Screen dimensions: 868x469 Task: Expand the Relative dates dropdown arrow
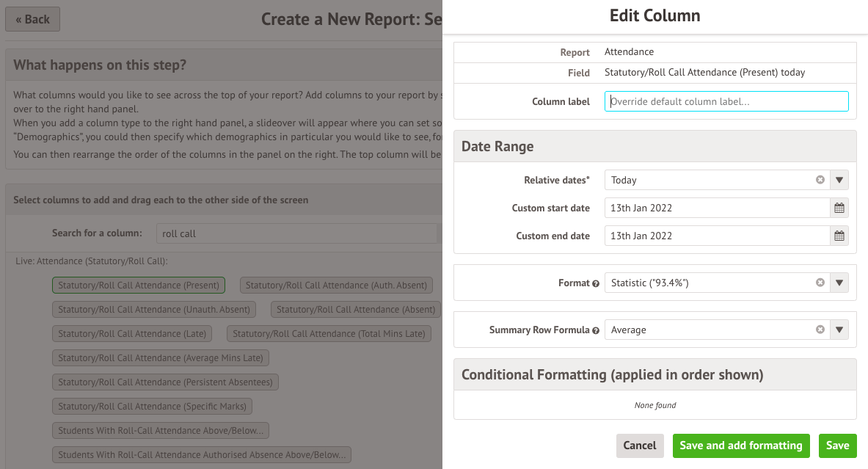[839, 181]
